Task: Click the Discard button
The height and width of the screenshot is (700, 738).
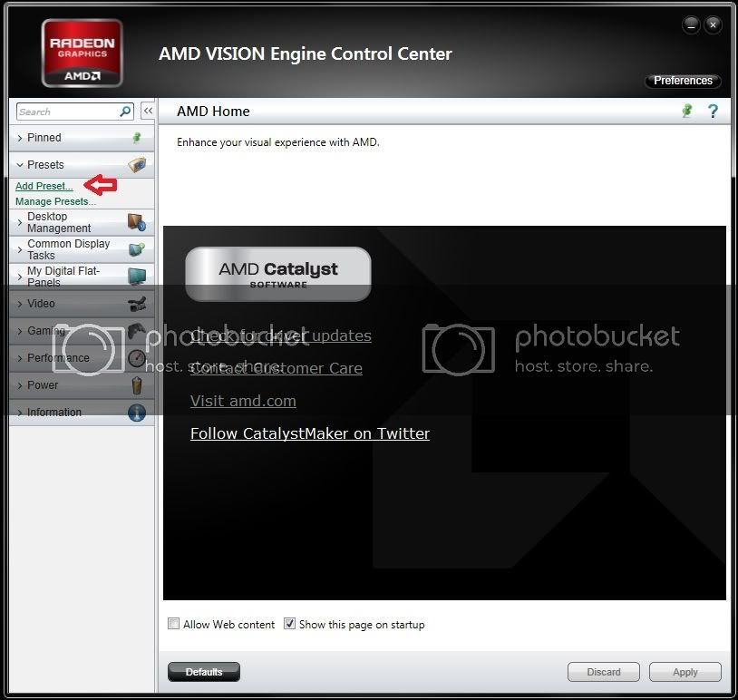Action: (604, 672)
